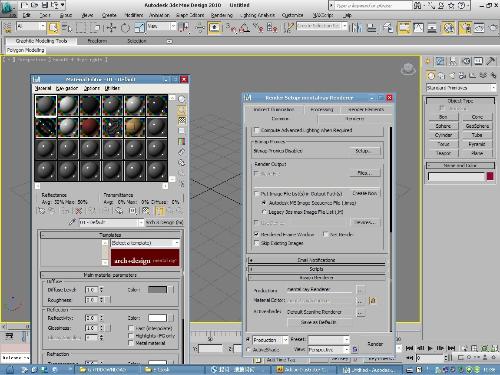500x375 pixels.
Task: Enable Net Render checkbox
Action: (x=326, y=234)
